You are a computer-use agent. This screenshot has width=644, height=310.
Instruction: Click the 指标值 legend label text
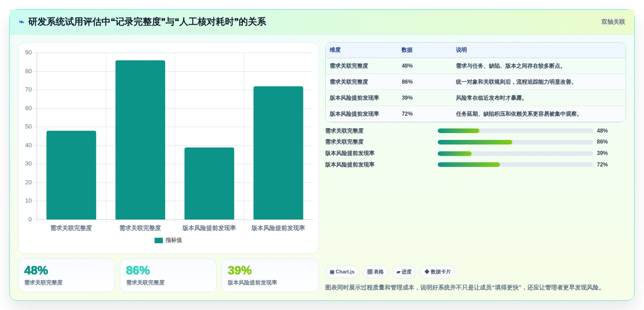(174, 241)
